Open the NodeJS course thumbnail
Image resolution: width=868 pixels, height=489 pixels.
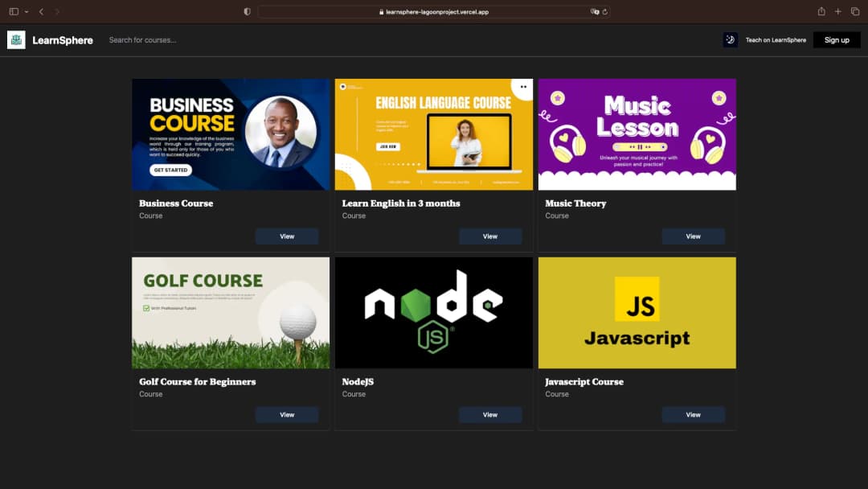pyautogui.click(x=434, y=313)
